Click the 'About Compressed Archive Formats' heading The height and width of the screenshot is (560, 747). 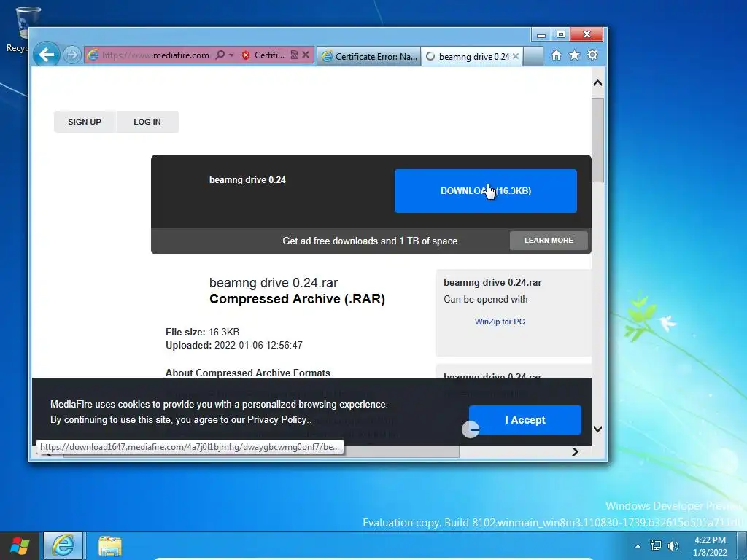[248, 373]
